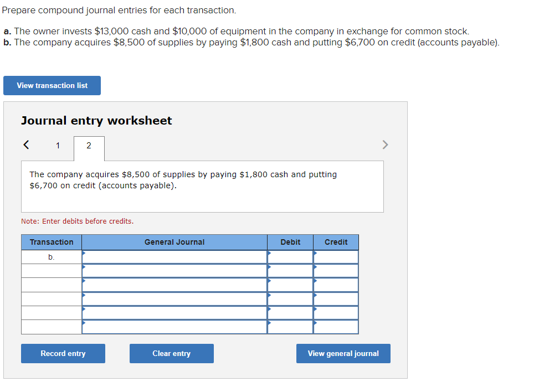Click the right chevron to view next transaction
This screenshot has height=392, width=539.
tap(385, 145)
